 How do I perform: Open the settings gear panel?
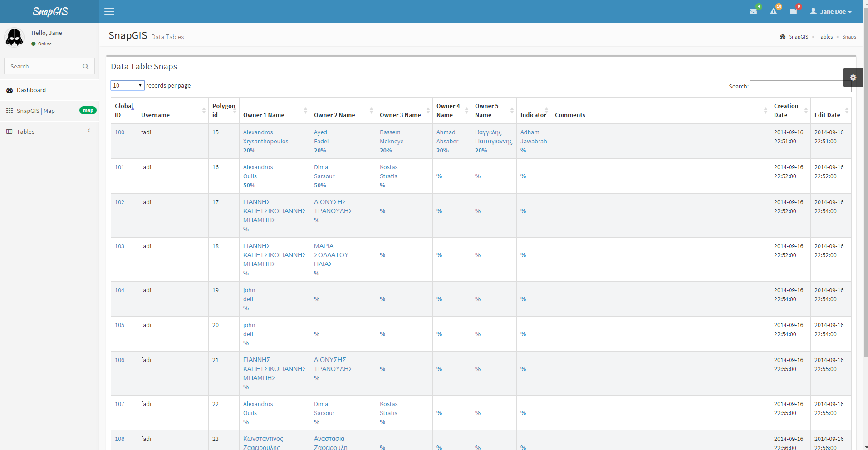pyautogui.click(x=853, y=78)
